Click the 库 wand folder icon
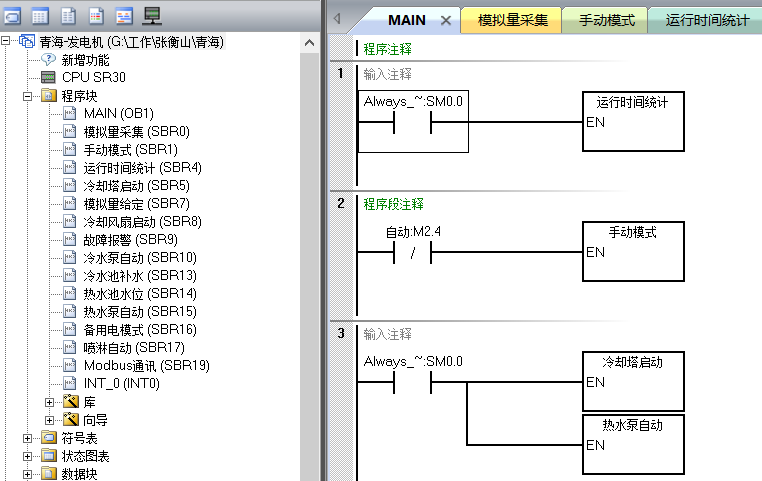Screen dimensions: 762x481 click(x=70, y=401)
